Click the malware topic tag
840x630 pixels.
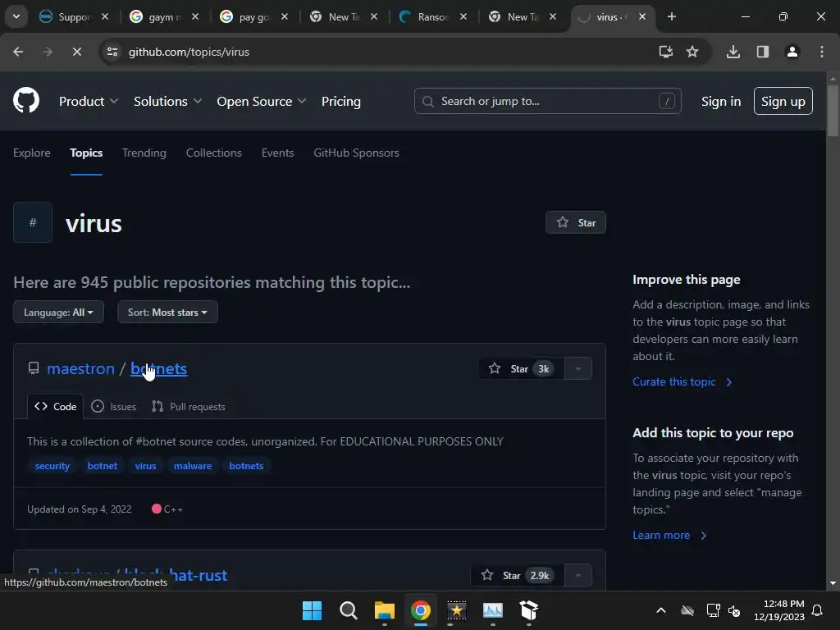pos(192,466)
